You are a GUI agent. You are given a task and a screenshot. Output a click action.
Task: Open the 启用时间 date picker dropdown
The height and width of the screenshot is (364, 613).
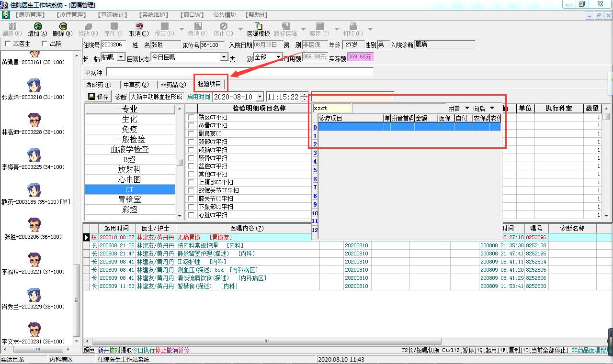pos(260,97)
